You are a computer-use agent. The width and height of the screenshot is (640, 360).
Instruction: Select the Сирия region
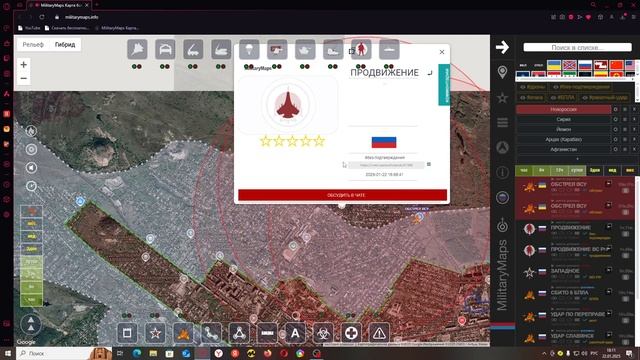(x=563, y=119)
